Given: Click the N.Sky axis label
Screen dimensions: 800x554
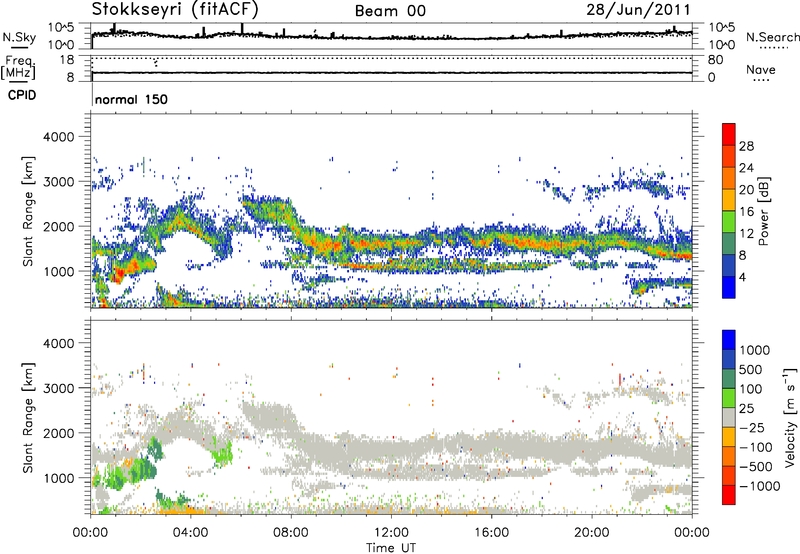Looking at the screenshot, I should click(x=19, y=38).
